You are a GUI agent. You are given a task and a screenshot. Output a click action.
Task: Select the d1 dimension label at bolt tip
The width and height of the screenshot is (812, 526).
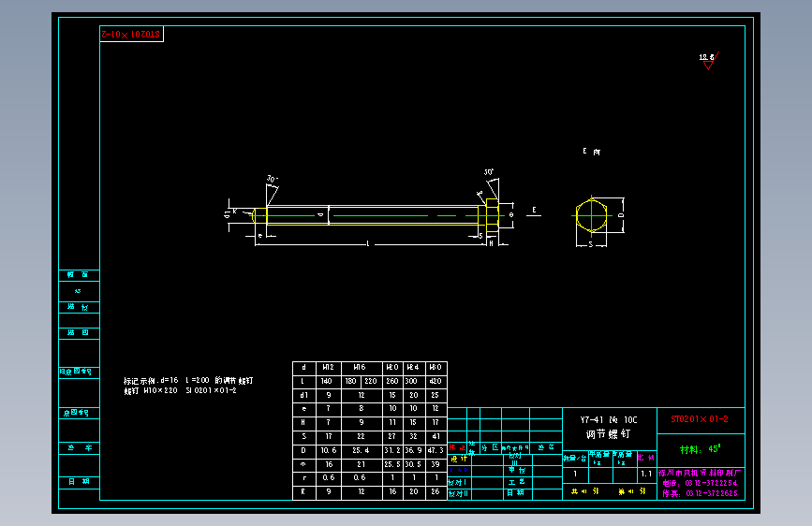227,213
